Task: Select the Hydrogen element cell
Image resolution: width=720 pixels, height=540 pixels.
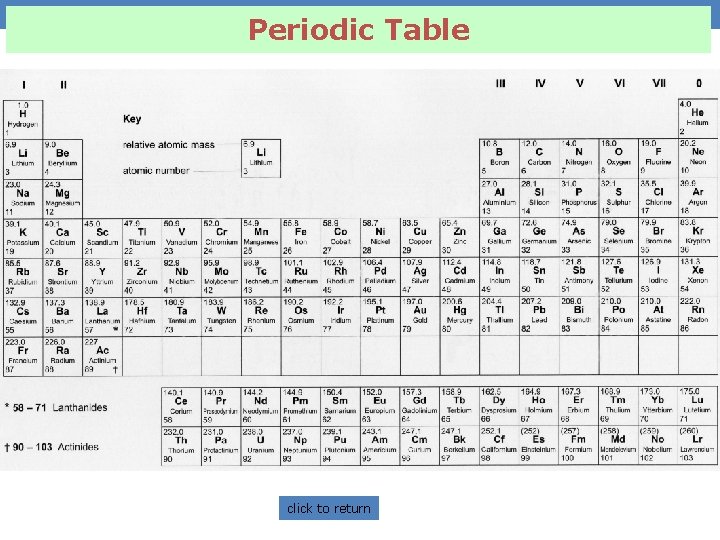Action: [23, 119]
